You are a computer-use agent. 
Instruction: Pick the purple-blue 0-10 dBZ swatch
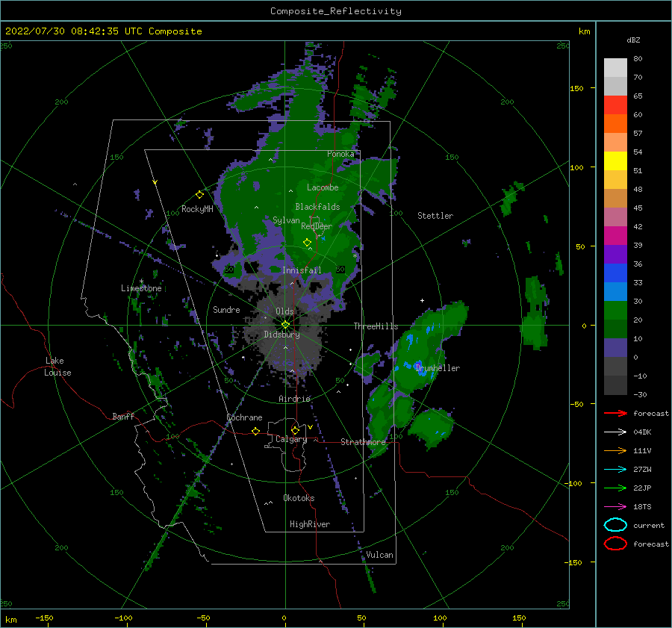pyautogui.click(x=615, y=348)
